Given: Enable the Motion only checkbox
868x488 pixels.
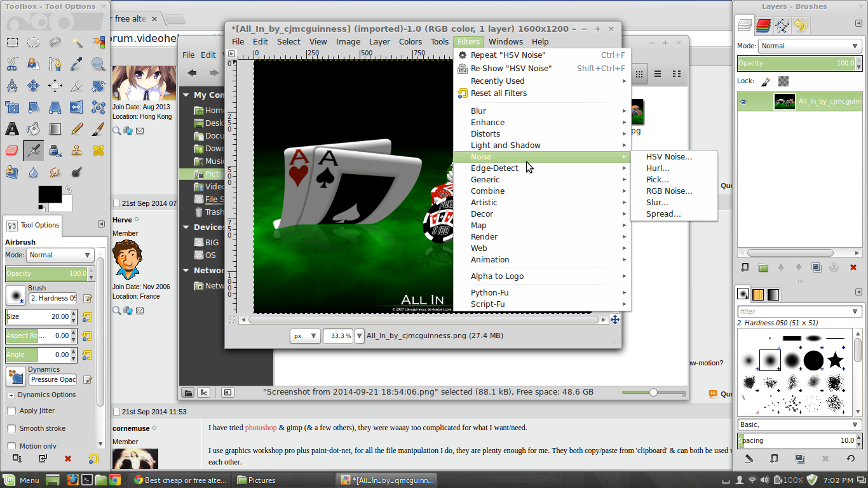Looking at the screenshot, I should click(x=11, y=446).
